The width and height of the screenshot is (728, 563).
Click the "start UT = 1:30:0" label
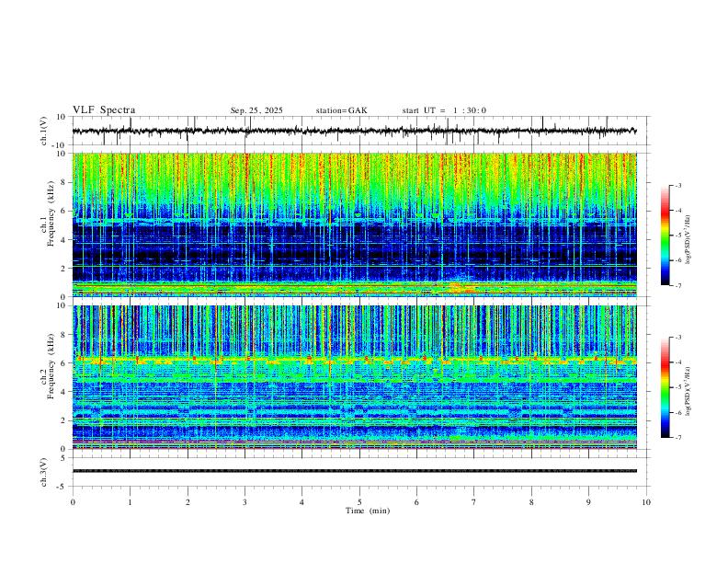444,110
